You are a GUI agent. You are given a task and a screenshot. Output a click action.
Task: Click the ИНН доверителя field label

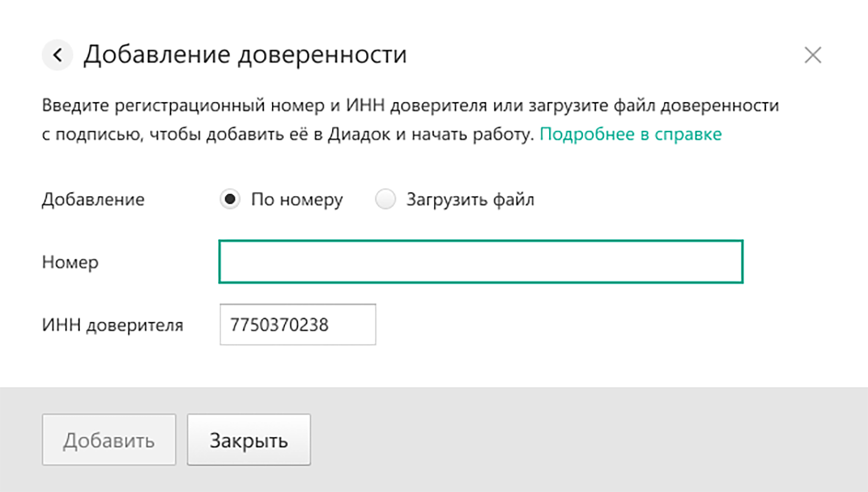coord(113,325)
